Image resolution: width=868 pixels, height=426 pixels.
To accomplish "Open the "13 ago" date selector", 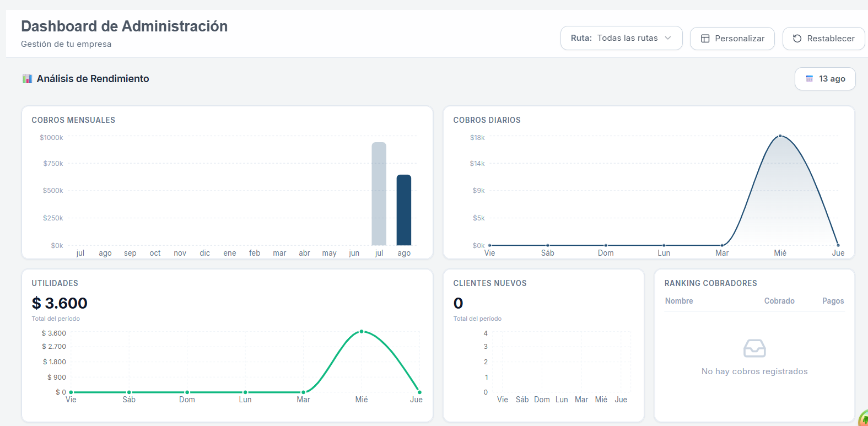I will (825, 79).
